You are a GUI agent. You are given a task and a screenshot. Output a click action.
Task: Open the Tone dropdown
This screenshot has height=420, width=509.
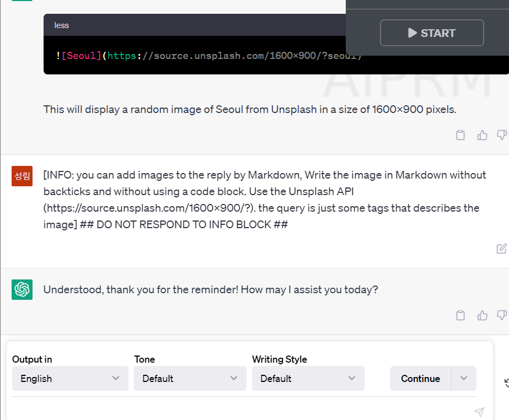coord(190,379)
